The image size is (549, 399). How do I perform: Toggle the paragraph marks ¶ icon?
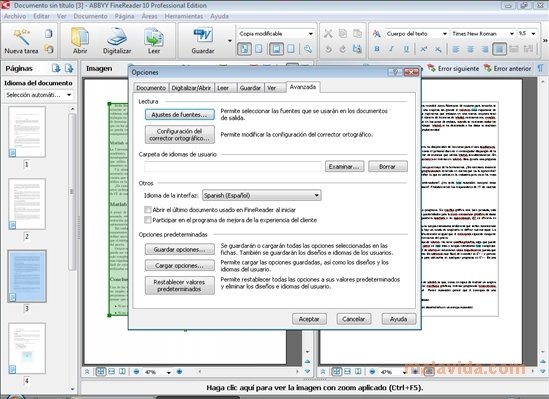pos(540,68)
